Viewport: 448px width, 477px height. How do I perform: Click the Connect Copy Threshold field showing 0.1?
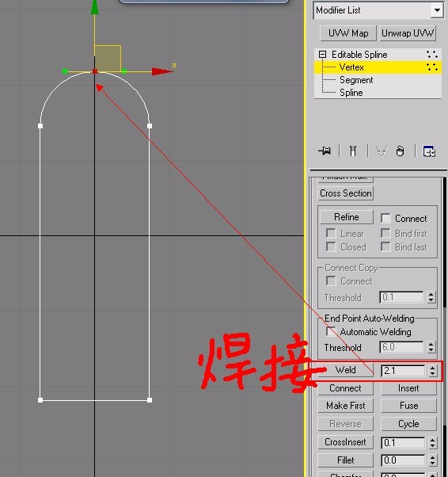tap(401, 297)
